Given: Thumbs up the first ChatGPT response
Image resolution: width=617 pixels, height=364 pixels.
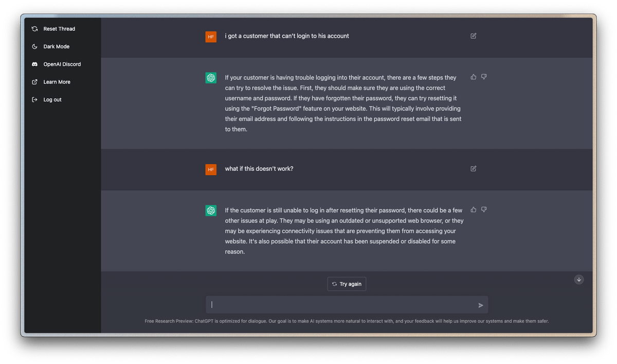Looking at the screenshot, I should [x=474, y=77].
